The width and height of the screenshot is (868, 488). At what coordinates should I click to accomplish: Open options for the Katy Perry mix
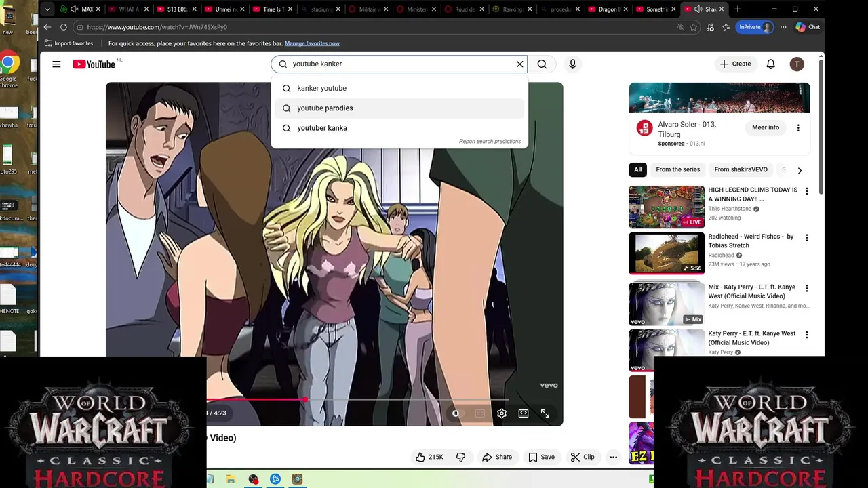click(807, 288)
